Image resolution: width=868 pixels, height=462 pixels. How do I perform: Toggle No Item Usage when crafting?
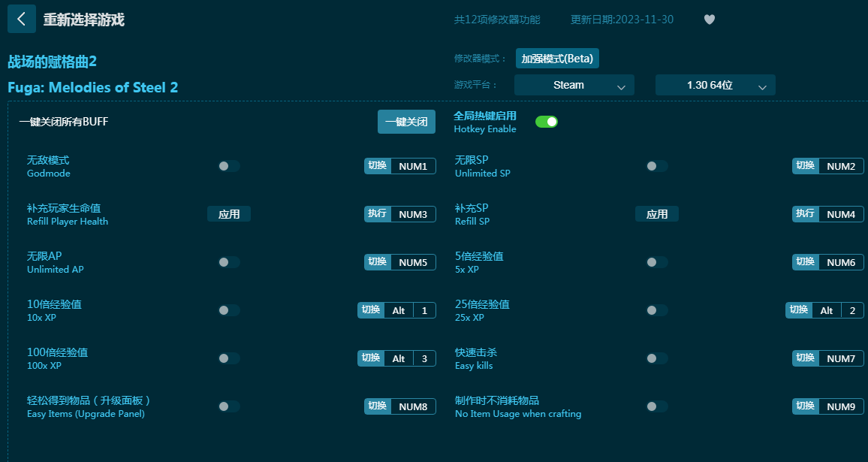point(656,406)
